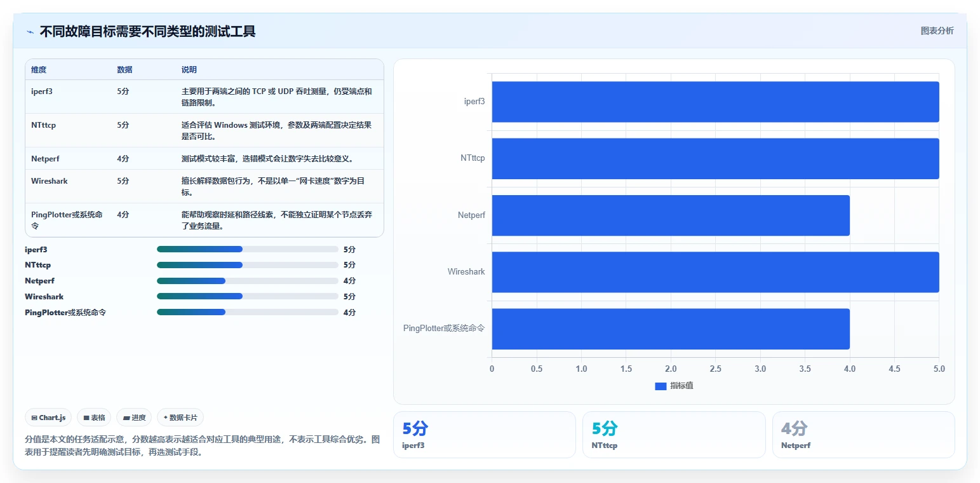The image size is (980, 483).
Task: Open the iperf3 5分 data card
Action: (485, 435)
